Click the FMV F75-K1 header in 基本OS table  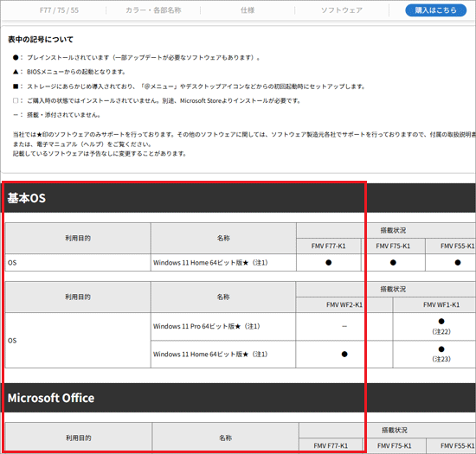click(x=393, y=246)
